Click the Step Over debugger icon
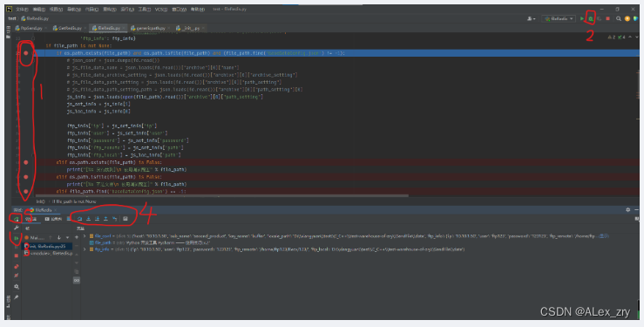The width and height of the screenshot is (644, 327). (79, 219)
